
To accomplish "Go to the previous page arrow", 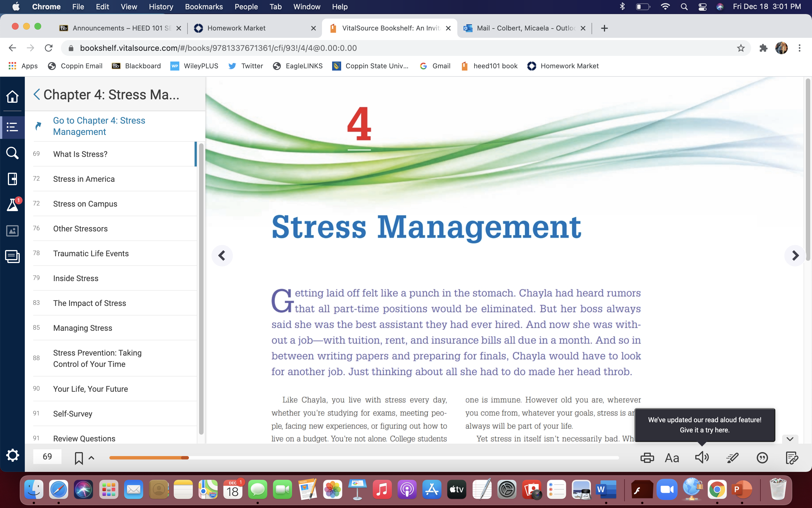I will click(222, 256).
